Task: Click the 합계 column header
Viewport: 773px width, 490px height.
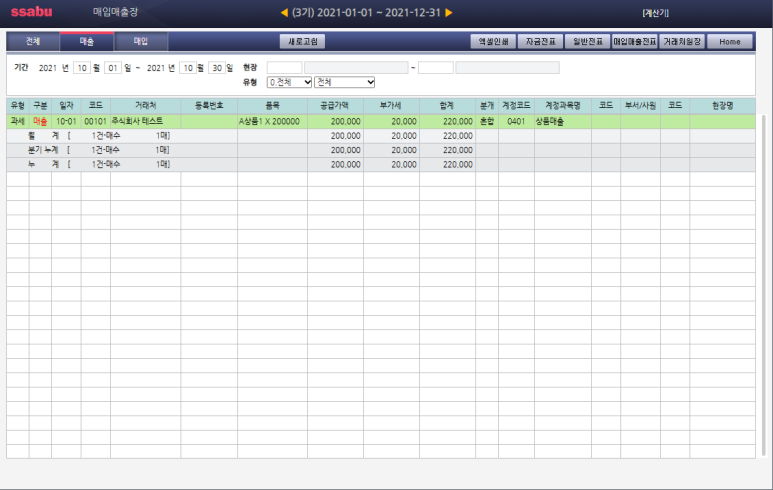Action: [x=447, y=105]
